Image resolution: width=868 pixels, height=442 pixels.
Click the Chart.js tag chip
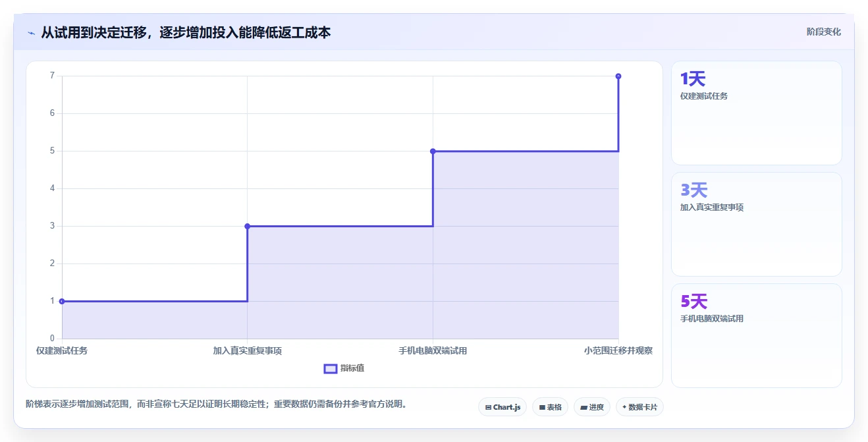click(x=502, y=407)
